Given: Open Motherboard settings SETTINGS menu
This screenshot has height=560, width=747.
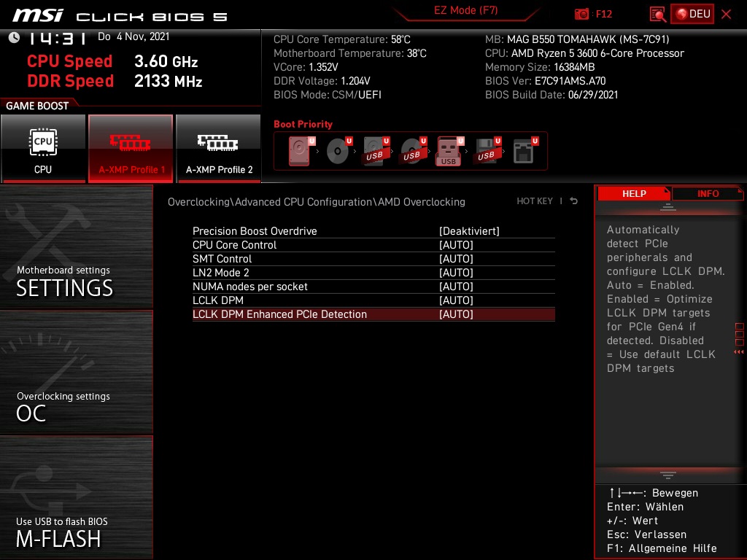Looking at the screenshot, I should [x=76, y=246].
